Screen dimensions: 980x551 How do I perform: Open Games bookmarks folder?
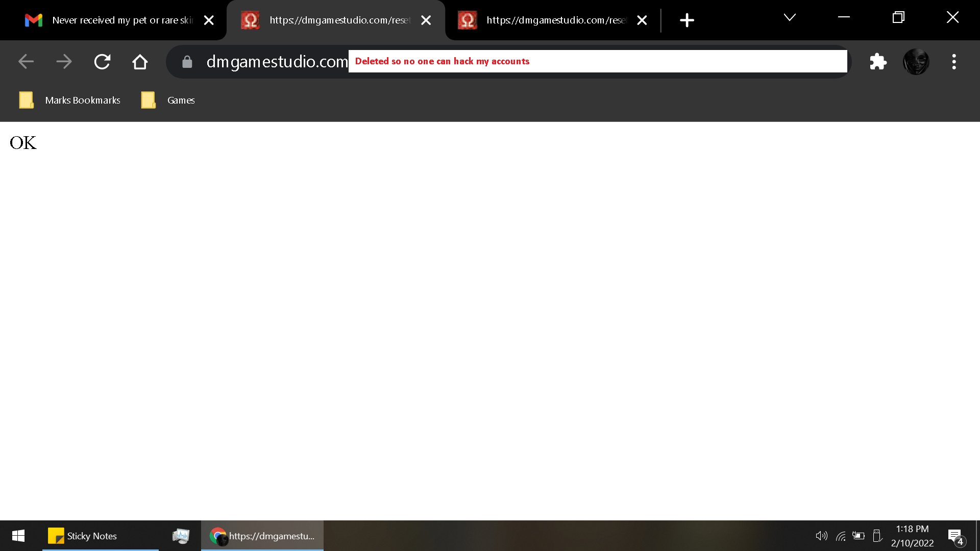(x=168, y=100)
